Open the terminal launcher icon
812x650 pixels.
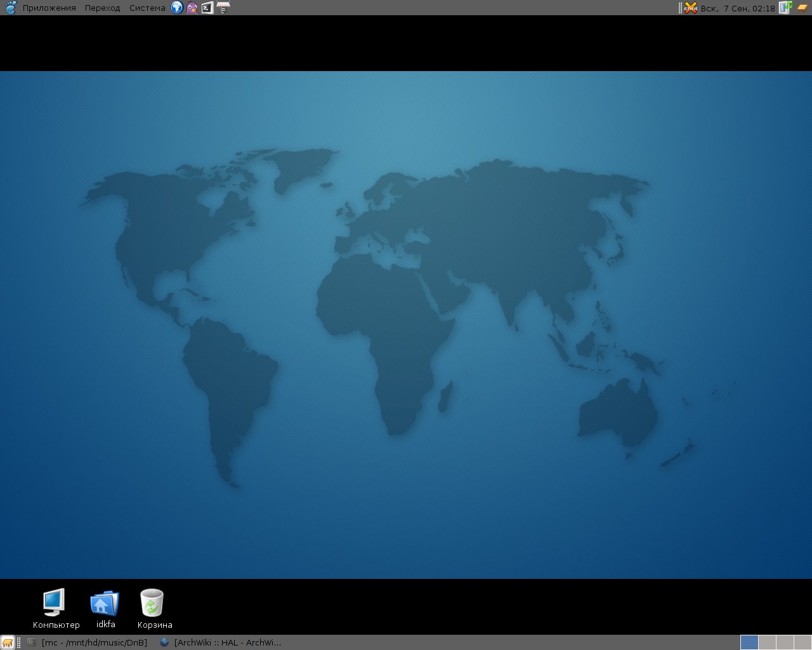(207, 8)
